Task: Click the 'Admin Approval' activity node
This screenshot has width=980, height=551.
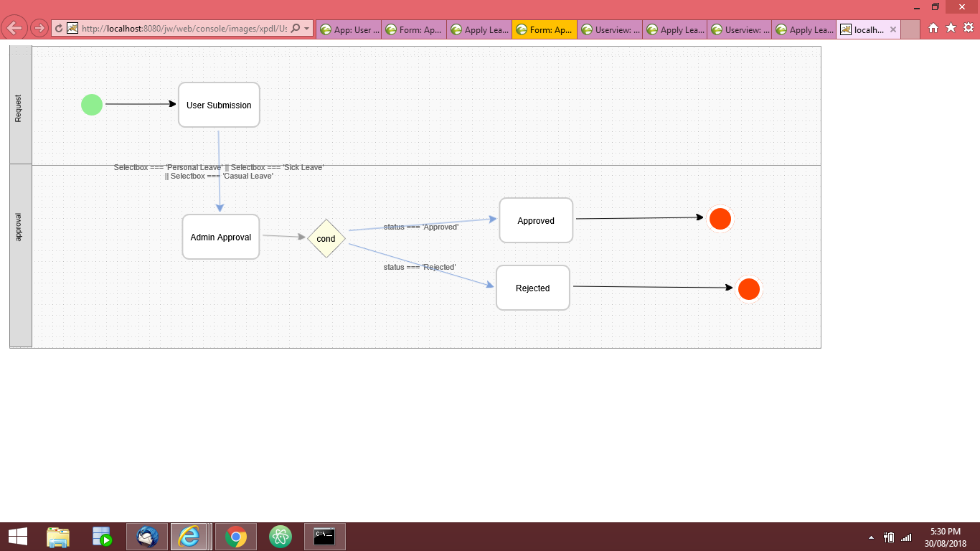Action: coord(221,237)
